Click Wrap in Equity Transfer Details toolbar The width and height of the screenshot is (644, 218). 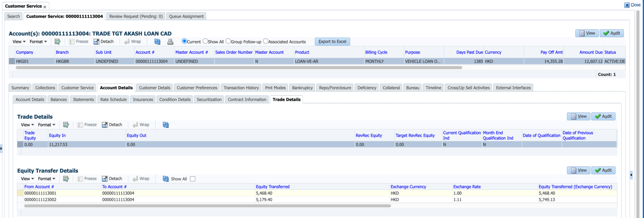tap(141, 179)
